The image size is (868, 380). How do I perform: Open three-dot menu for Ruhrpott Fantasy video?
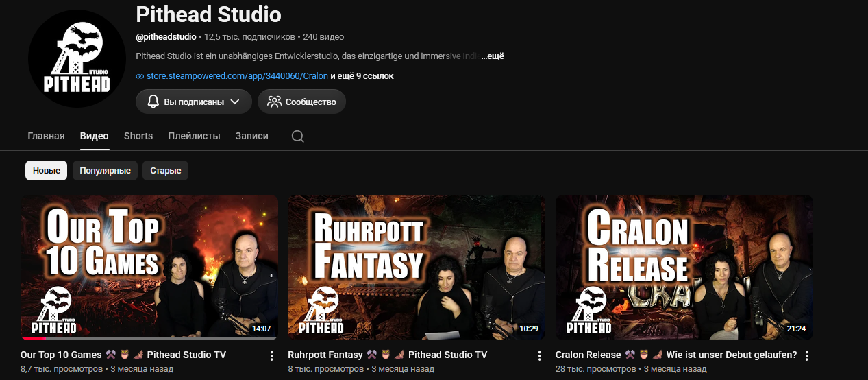point(539,355)
